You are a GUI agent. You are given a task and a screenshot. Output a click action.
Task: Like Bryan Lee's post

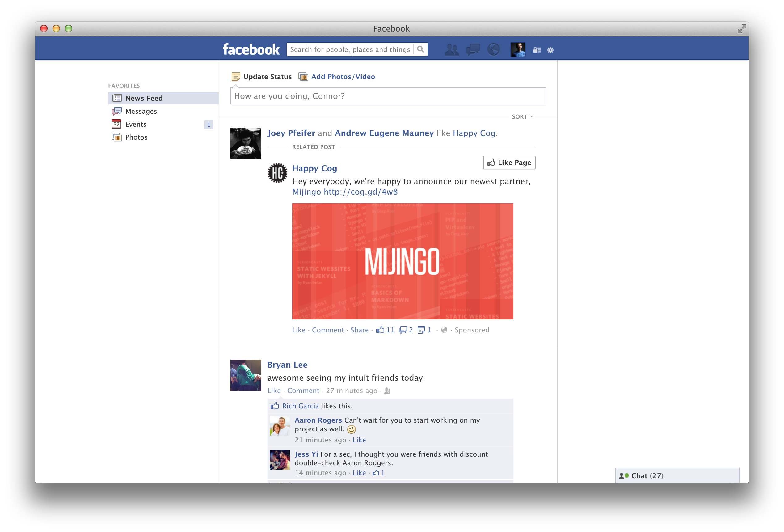click(274, 391)
